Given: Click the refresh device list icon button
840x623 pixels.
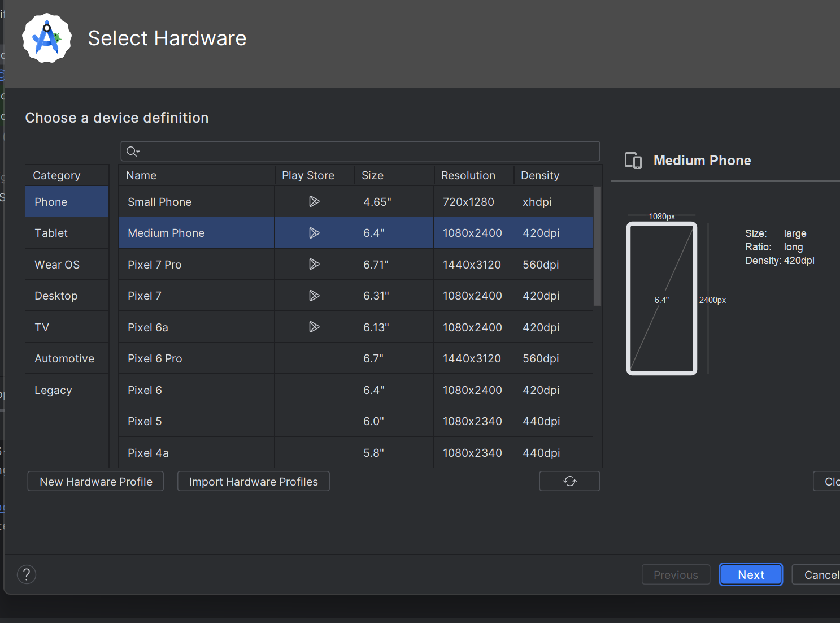Looking at the screenshot, I should (569, 481).
